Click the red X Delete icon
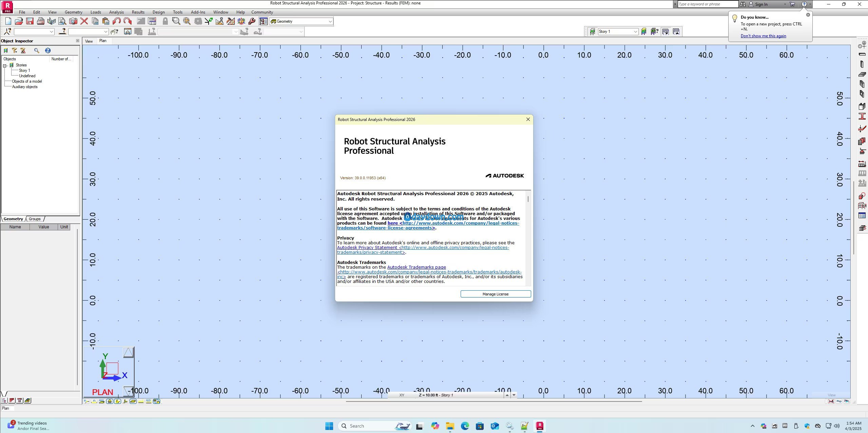 click(x=84, y=21)
